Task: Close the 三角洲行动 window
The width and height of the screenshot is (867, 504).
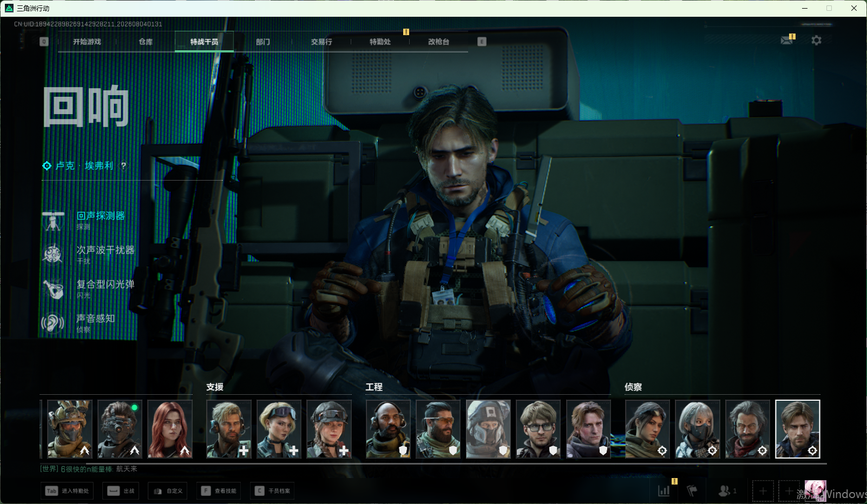Action: (854, 8)
